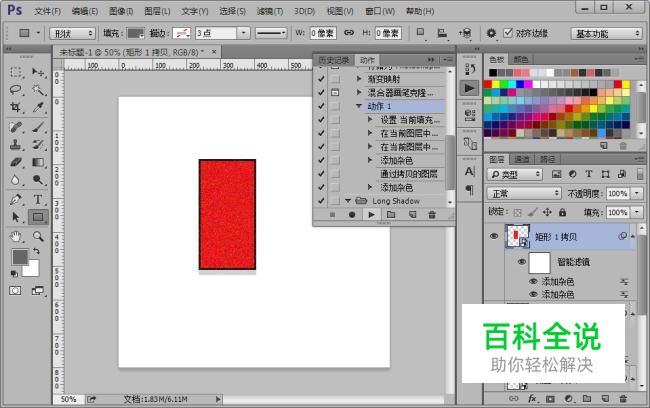Open the stroke width dropdown arrow
Image resolution: width=650 pixels, height=408 pixels.
coord(244,33)
